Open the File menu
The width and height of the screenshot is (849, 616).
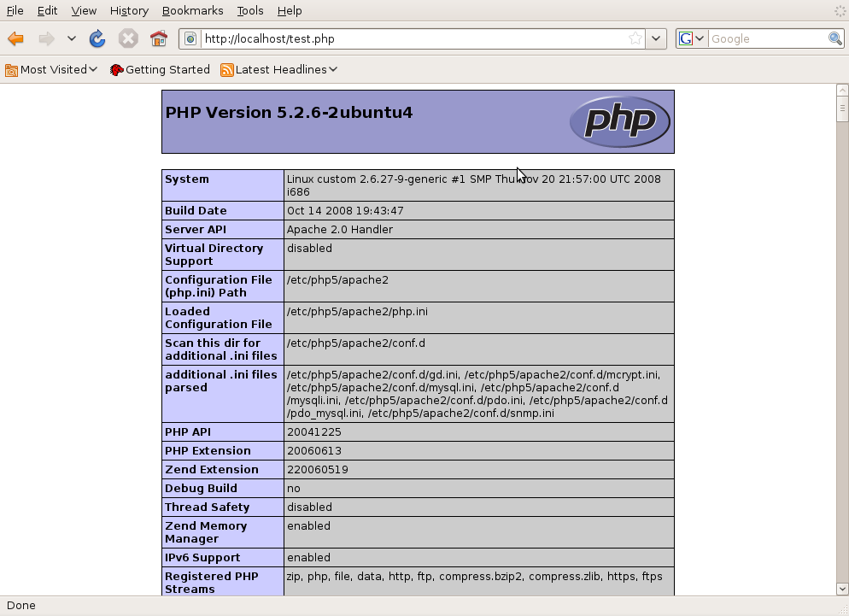point(15,11)
